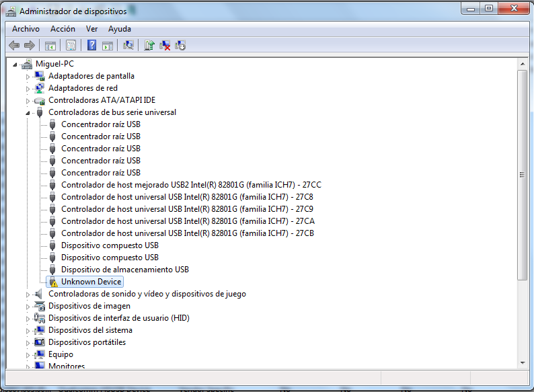Minimize the Administrador de dispositivos window
This screenshot has width=534, height=392.
coord(471,9)
